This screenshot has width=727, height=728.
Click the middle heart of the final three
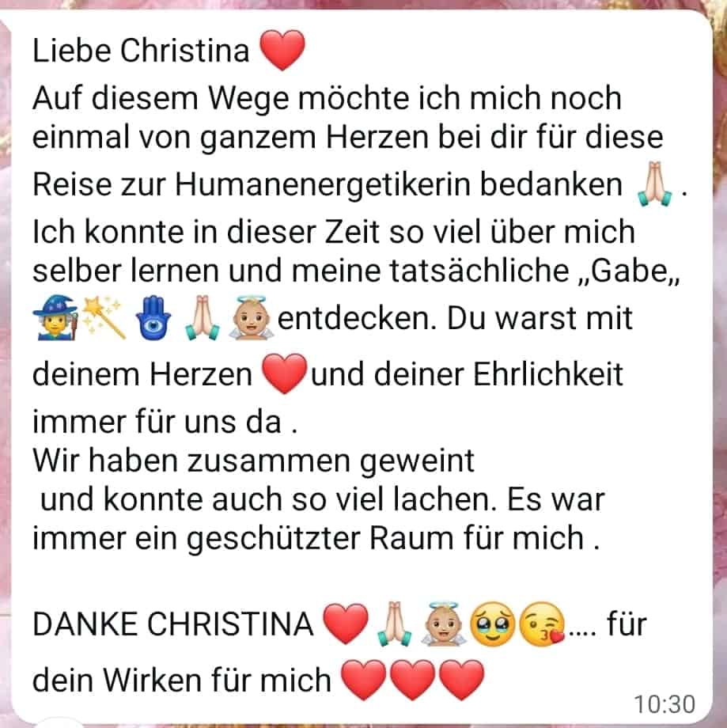pos(412,680)
